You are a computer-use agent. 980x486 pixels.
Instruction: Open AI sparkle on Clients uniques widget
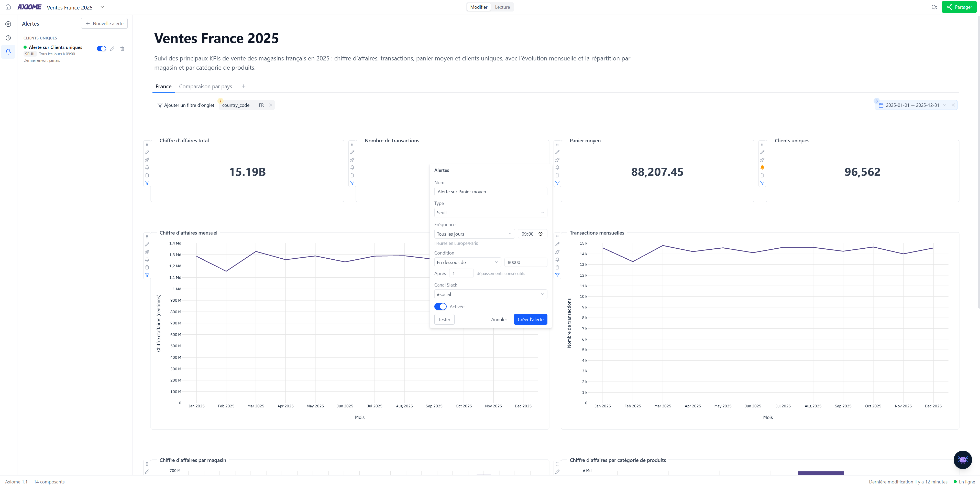click(x=762, y=160)
